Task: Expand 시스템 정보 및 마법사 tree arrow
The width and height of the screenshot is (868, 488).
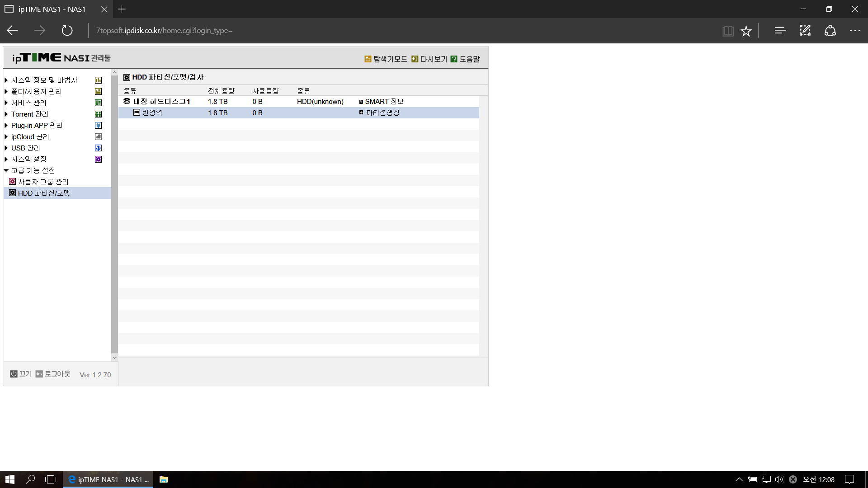Action: click(6, 80)
